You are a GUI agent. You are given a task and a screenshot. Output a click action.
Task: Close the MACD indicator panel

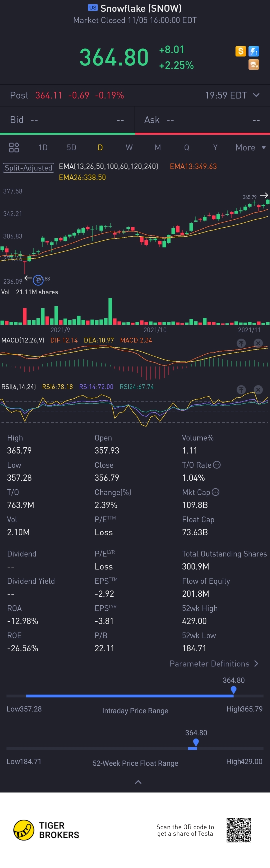[x=258, y=343]
